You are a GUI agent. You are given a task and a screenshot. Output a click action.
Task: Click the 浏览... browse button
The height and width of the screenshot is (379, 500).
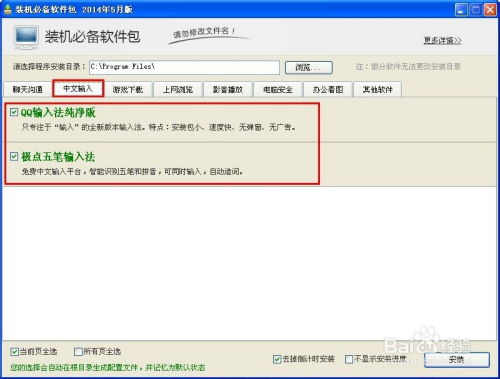[x=309, y=68]
